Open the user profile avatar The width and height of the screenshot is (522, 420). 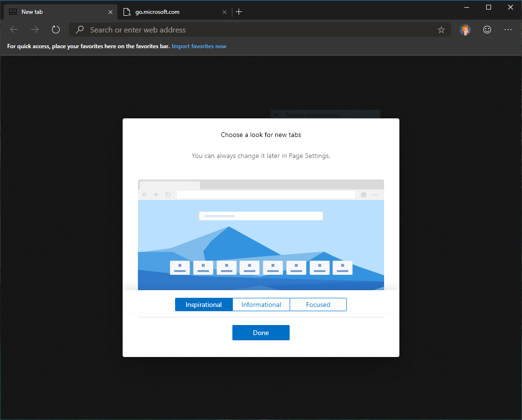point(465,30)
